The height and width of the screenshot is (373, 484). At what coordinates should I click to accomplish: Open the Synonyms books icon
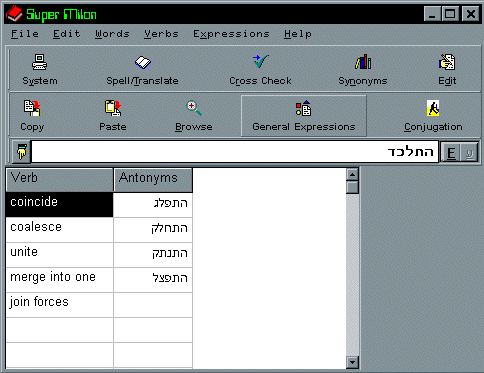[363, 70]
